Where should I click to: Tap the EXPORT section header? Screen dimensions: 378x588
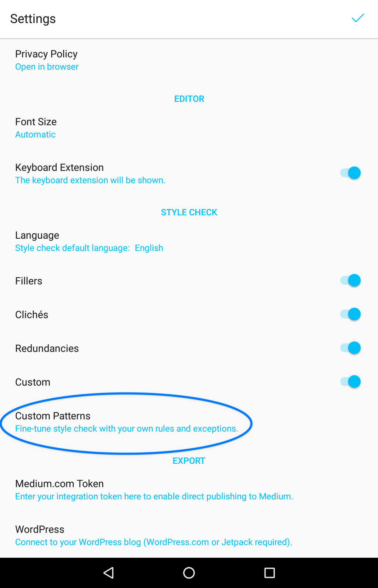[189, 461]
